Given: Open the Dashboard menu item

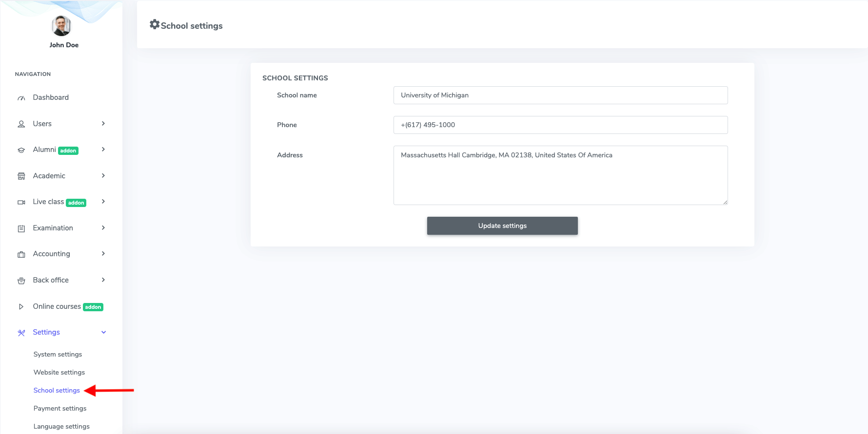Looking at the screenshot, I should 51,97.
